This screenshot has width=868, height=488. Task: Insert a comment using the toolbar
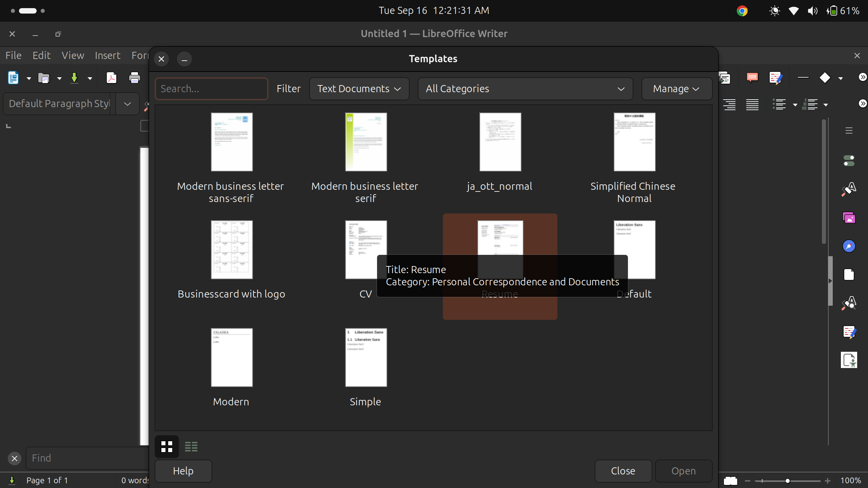point(752,78)
